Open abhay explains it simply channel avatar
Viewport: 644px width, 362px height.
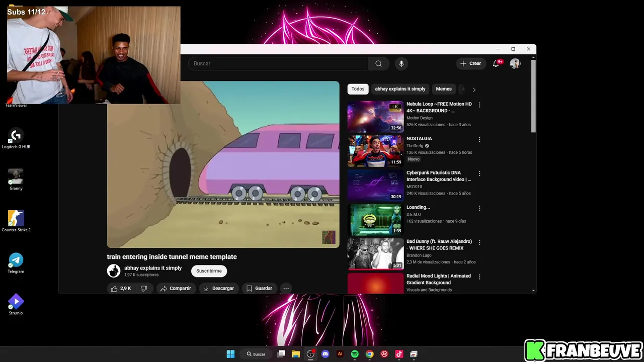click(x=114, y=271)
